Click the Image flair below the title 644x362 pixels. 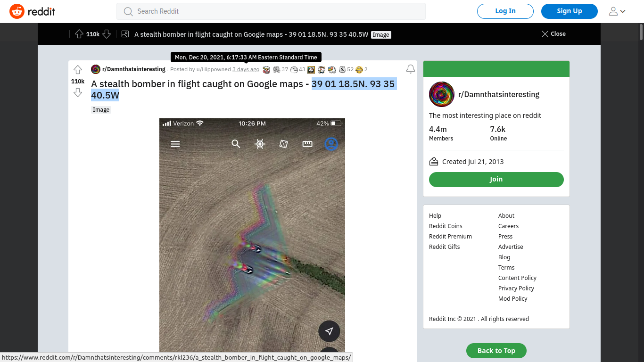click(x=101, y=110)
